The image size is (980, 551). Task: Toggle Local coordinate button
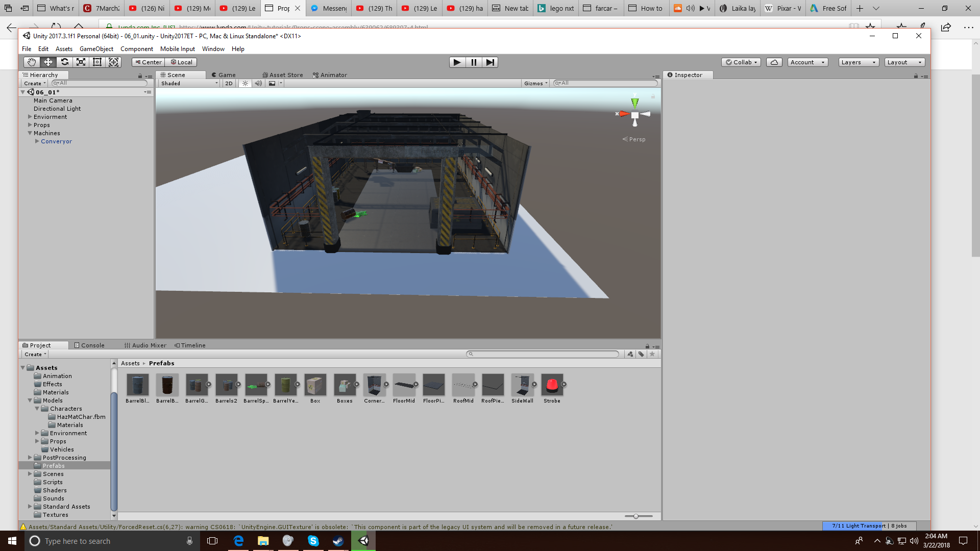(181, 62)
